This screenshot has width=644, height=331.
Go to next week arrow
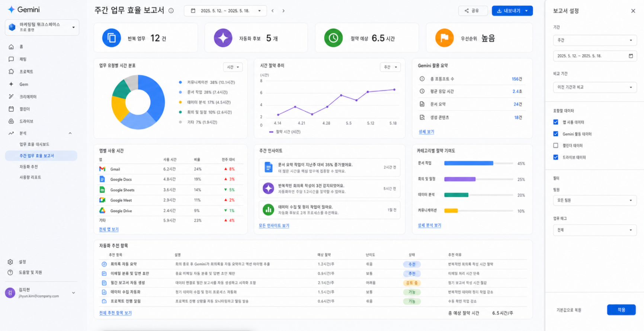pyautogui.click(x=283, y=11)
